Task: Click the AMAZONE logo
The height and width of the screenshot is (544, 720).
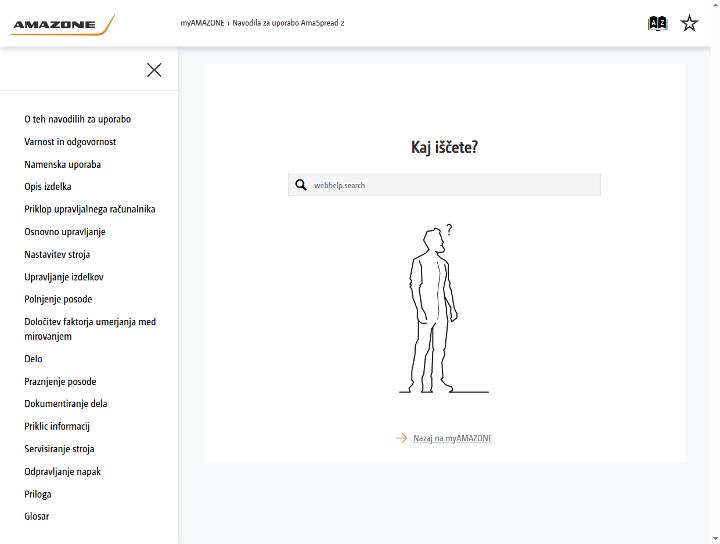Action: (63, 24)
